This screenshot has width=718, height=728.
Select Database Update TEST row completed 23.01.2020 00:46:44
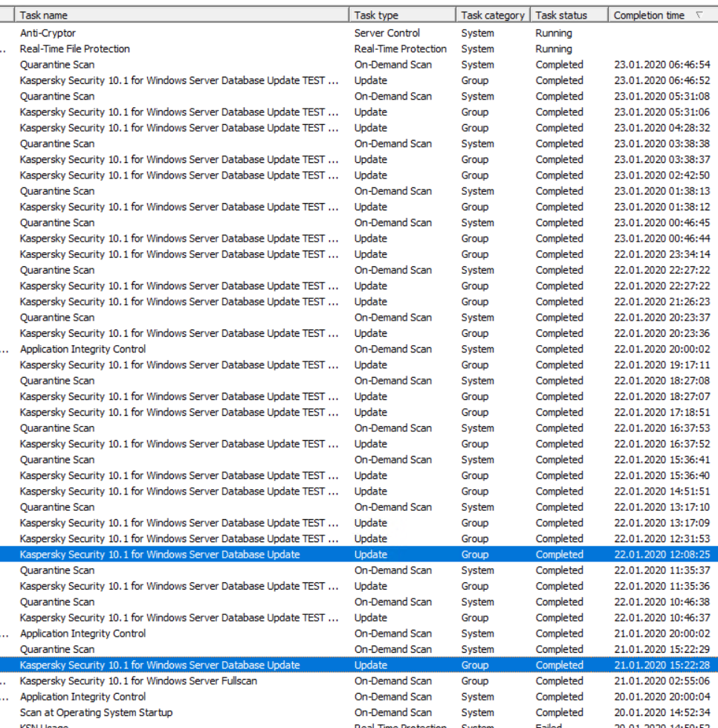tap(359, 238)
